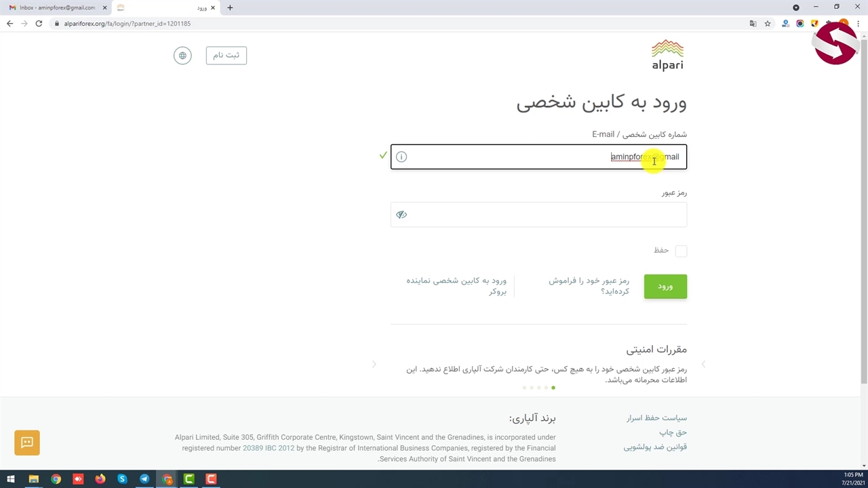The image size is (868, 488).
Task: Click the green login button
Action: 665,287
